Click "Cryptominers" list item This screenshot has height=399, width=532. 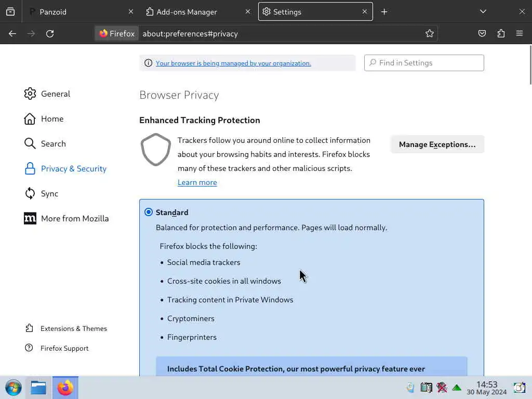(x=191, y=318)
